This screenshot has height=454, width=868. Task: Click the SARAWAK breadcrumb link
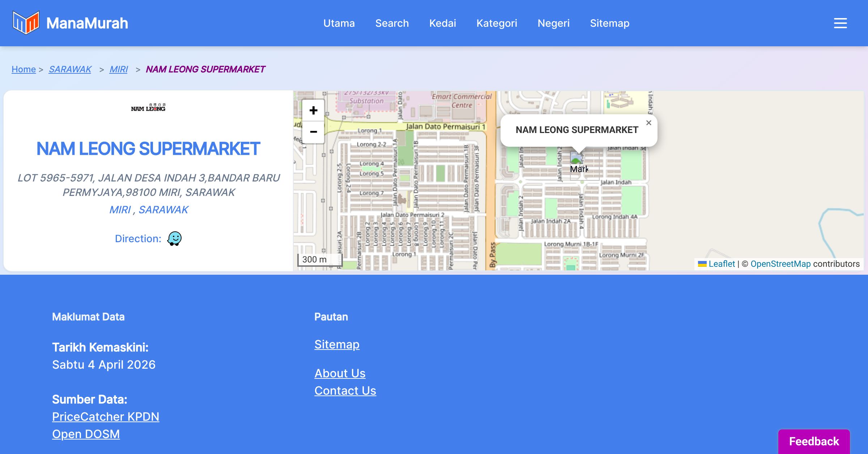70,69
